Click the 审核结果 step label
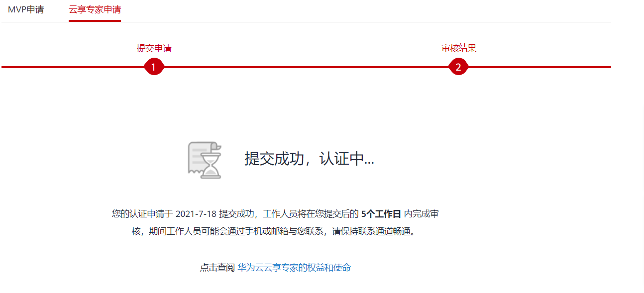 (x=459, y=48)
